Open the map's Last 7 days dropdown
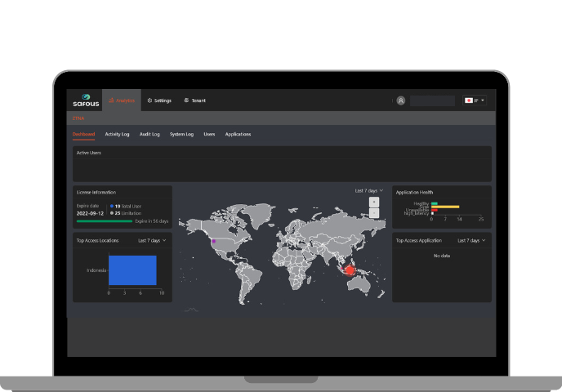Viewport: 562px width, 392px height. pos(369,190)
